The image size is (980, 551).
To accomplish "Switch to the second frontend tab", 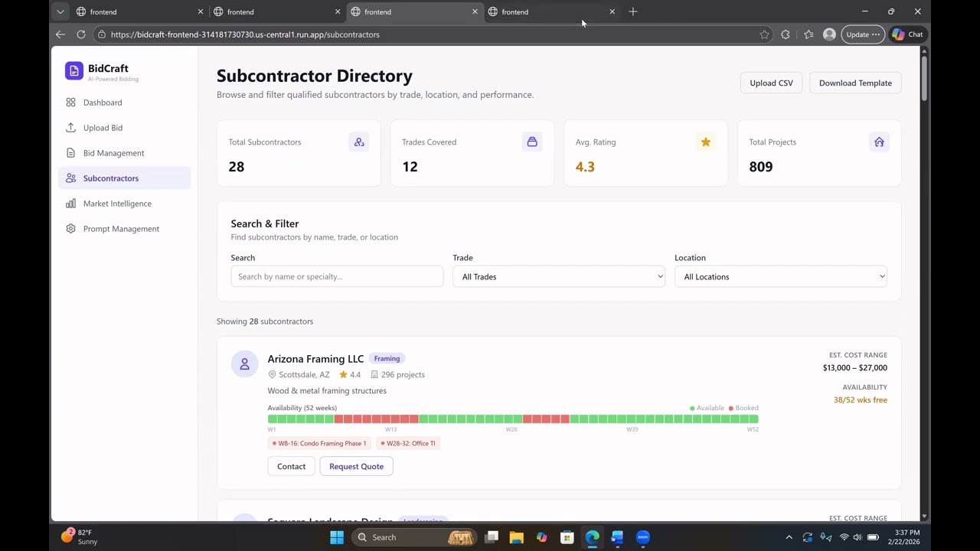I will [x=277, y=11].
